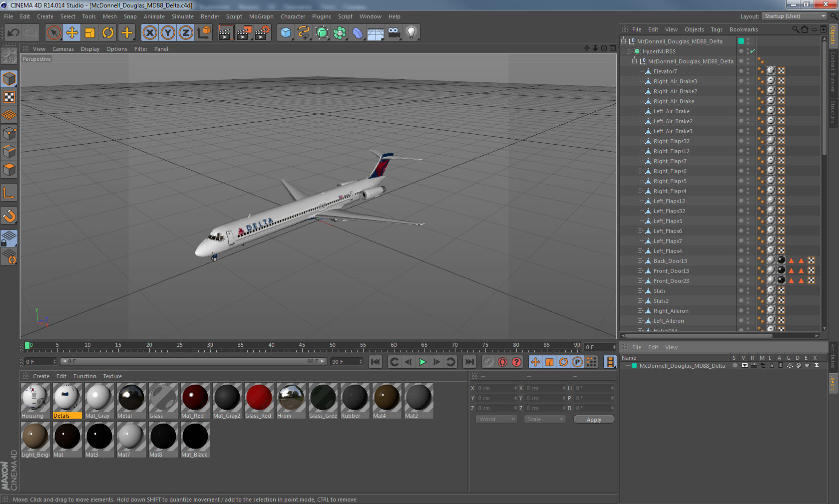Select Right_Air_Brake2 object
Screen dimensions: 839x504
click(x=675, y=91)
